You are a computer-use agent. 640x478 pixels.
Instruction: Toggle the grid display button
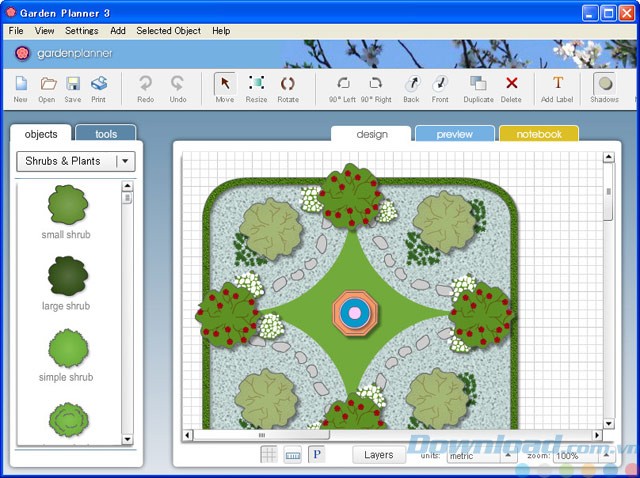pyautogui.click(x=269, y=455)
